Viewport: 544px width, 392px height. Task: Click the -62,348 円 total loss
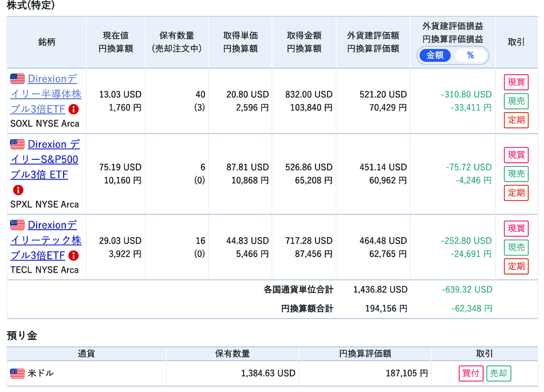(472, 309)
